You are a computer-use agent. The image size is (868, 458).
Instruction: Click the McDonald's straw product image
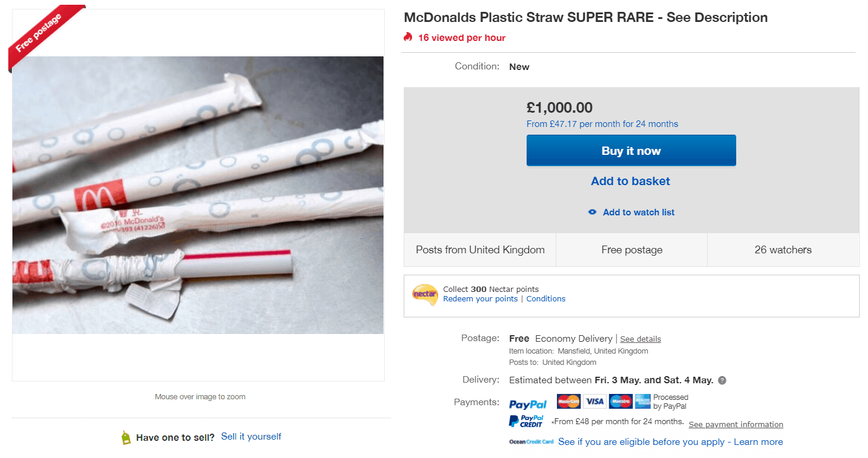coord(198,195)
